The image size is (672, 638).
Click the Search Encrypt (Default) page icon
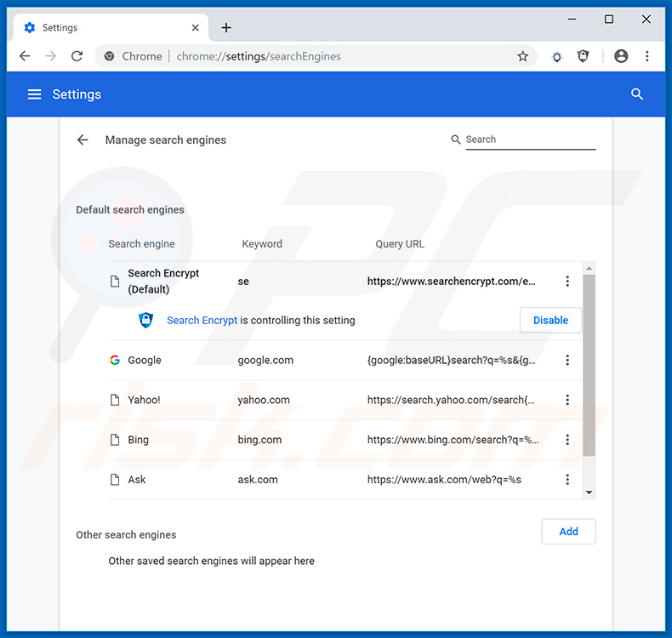115,281
